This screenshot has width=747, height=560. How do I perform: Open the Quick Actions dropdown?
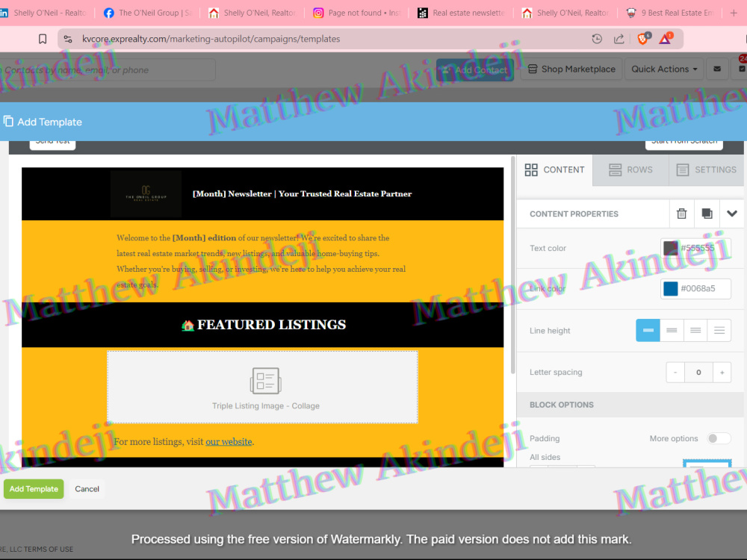tap(664, 69)
